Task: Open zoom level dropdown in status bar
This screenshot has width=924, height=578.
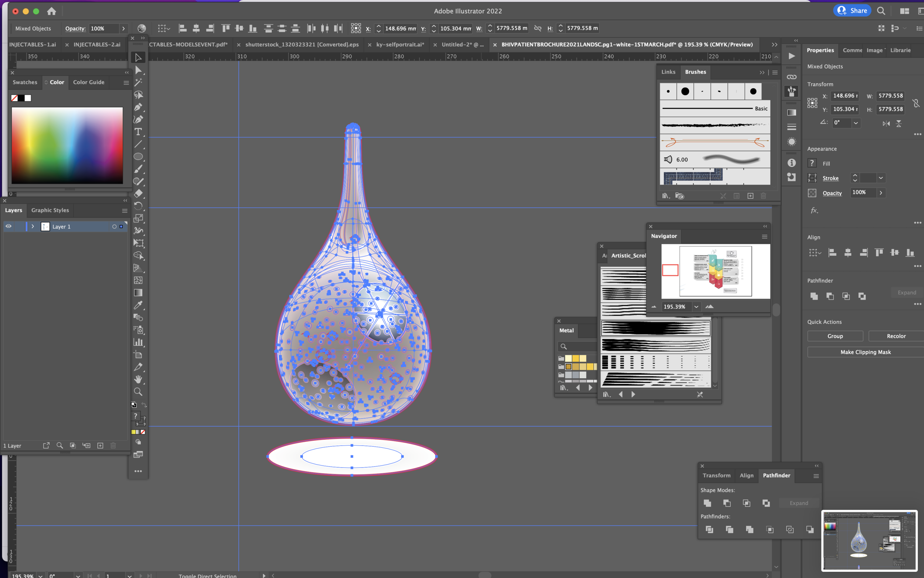Action: (40, 575)
